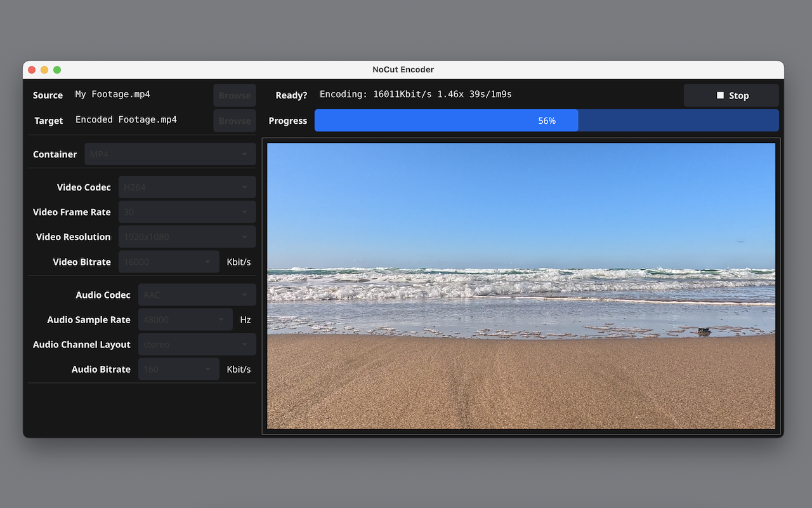Open the Video Frame Rate dropdown
The height and width of the screenshot is (508, 812).
187,212
